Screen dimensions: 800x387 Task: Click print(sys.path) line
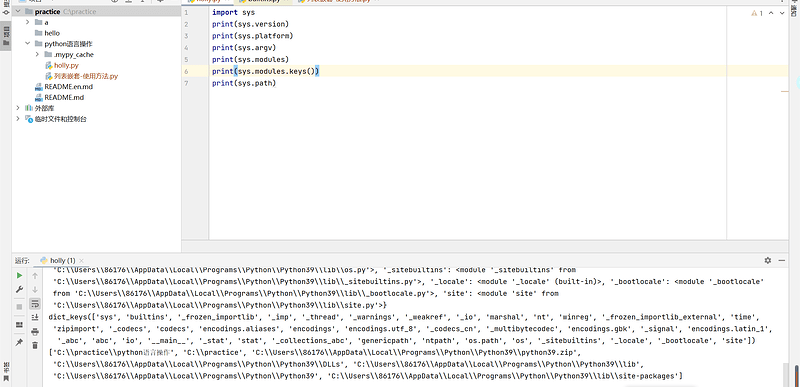click(x=244, y=83)
